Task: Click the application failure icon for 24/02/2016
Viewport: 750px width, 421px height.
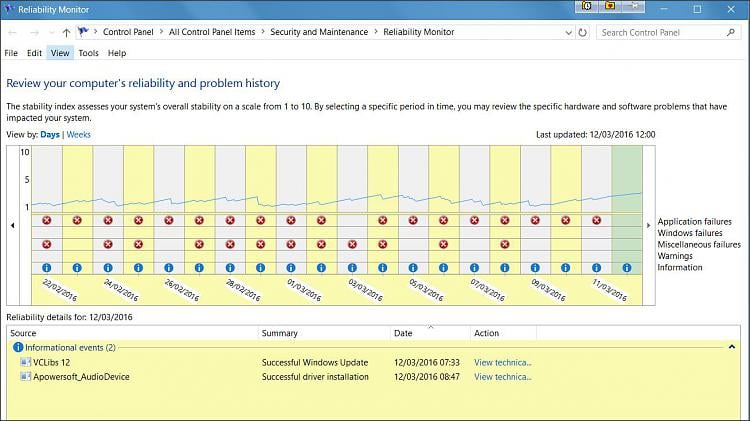Action: point(108,220)
